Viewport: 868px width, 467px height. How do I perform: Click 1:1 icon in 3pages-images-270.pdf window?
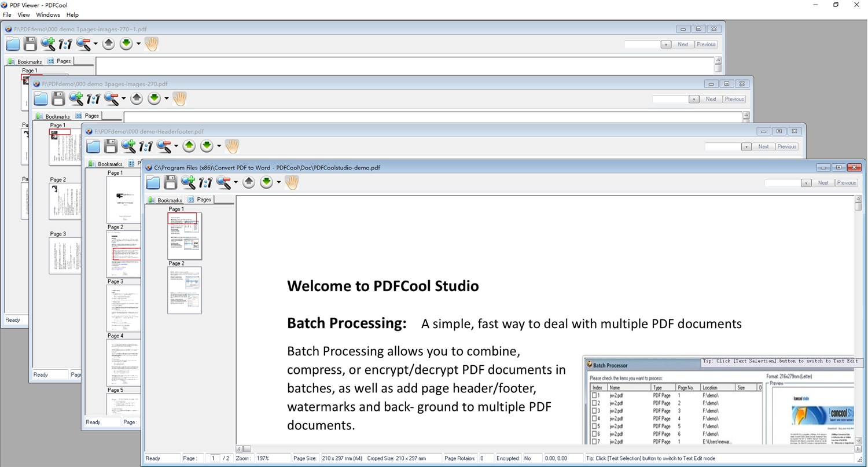pos(93,99)
